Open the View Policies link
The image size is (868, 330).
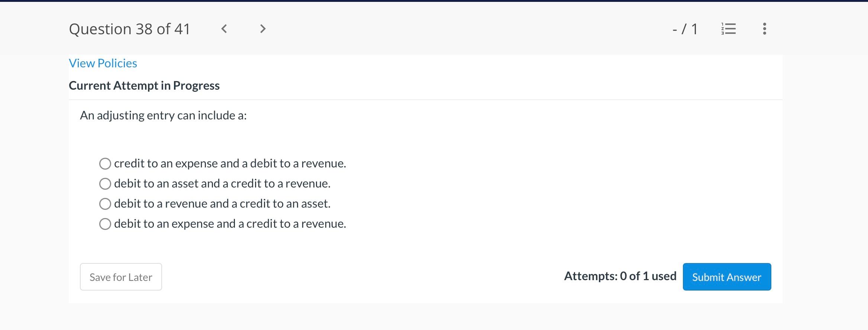pyautogui.click(x=103, y=63)
